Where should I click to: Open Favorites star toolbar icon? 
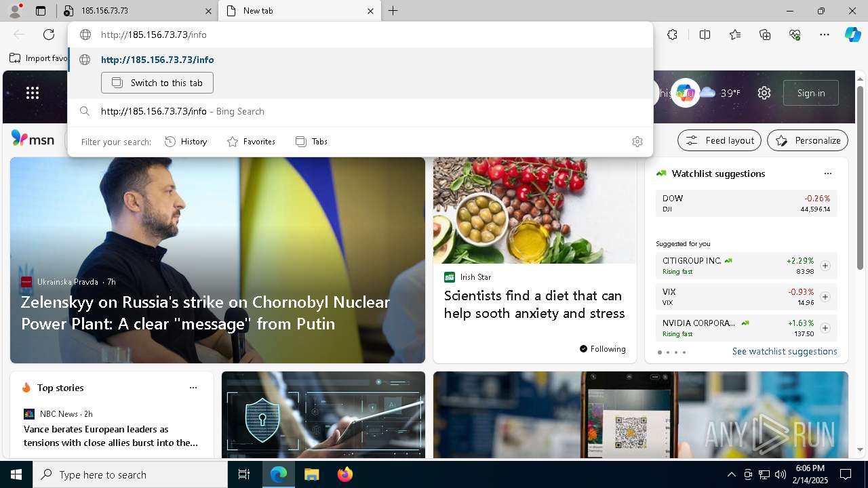735,35
